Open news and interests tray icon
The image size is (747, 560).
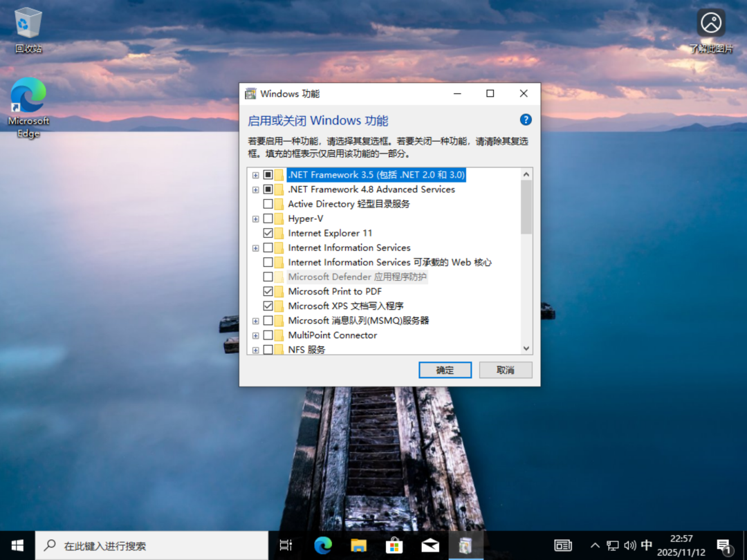(563, 545)
